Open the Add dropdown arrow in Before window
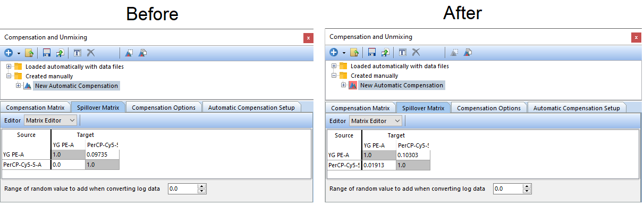Viewport: 644px width, 204px height. [19, 53]
